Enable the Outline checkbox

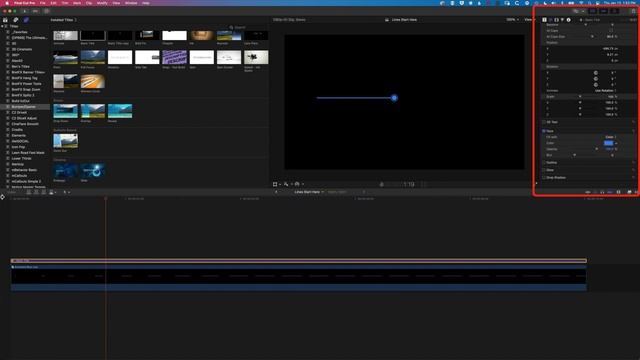tap(544, 162)
